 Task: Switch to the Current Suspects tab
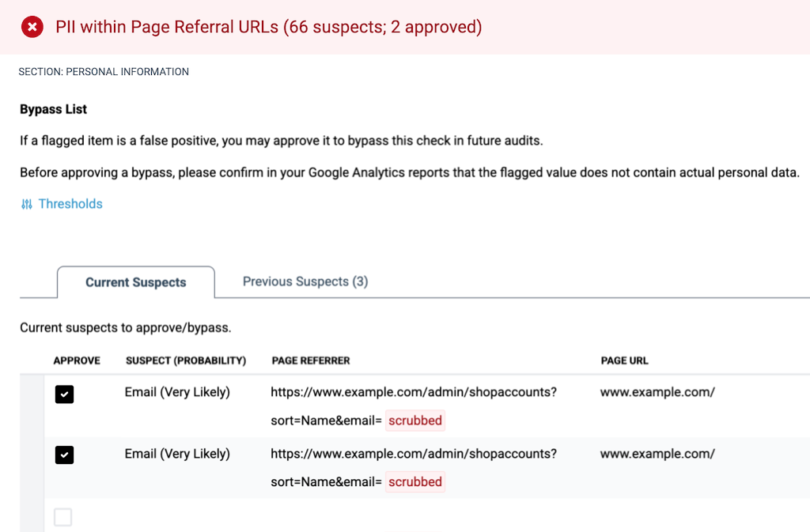click(136, 282)
